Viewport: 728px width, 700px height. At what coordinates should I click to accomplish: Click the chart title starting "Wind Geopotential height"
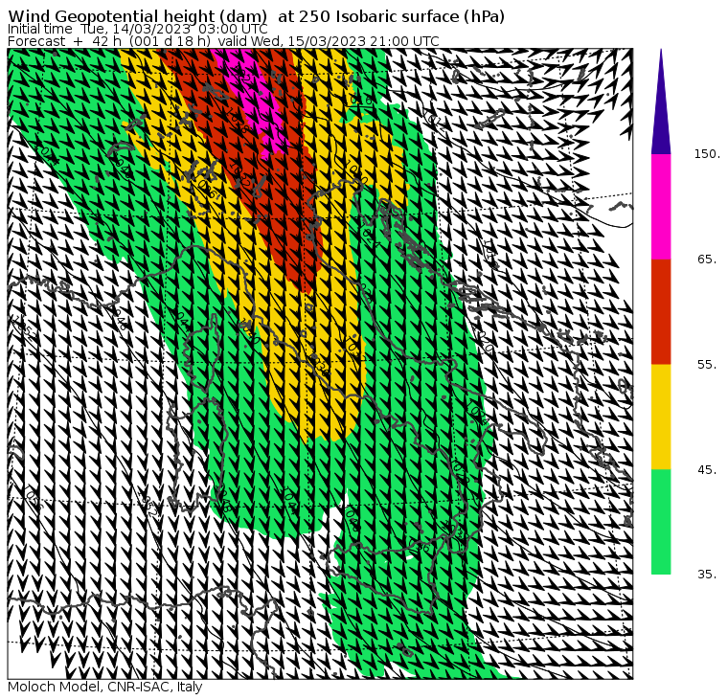(257, 16)
